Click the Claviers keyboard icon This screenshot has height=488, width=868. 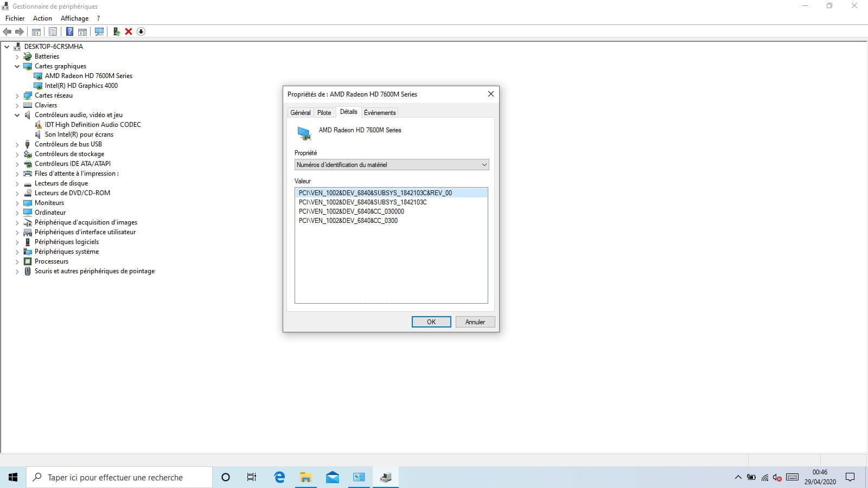click(x=28, y=105)
